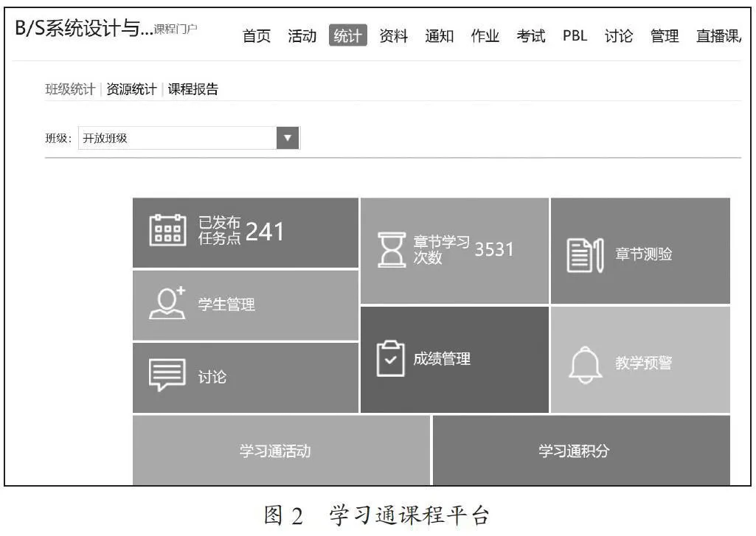This screenshot has height=536, width=756.
Task: Click the 章节测验 tile label
Action: click(643, 254)
